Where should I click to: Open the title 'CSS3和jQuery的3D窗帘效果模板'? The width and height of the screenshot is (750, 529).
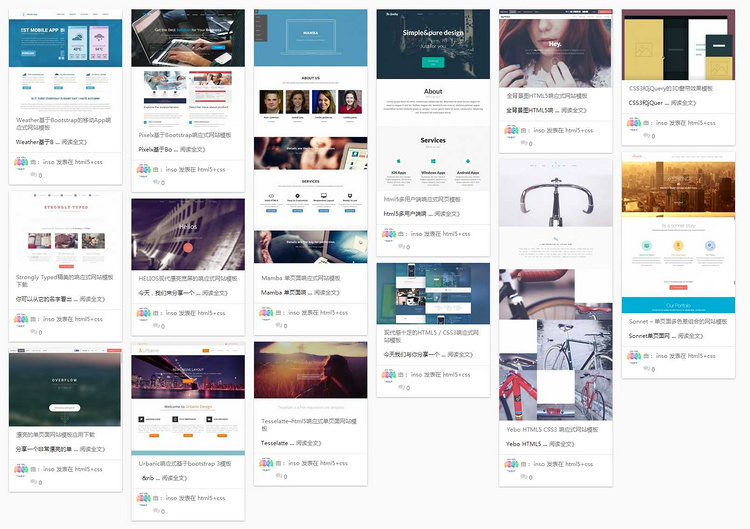pos(671,88)
